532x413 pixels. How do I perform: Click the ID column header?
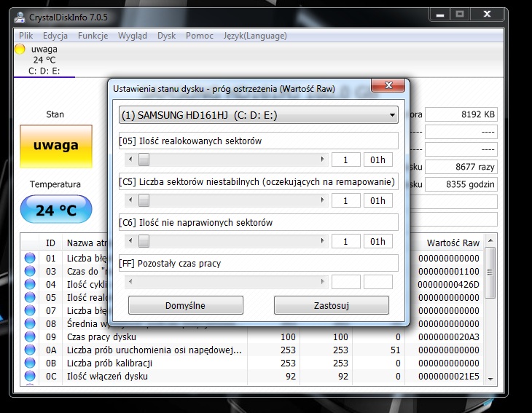tap(50, 243)
